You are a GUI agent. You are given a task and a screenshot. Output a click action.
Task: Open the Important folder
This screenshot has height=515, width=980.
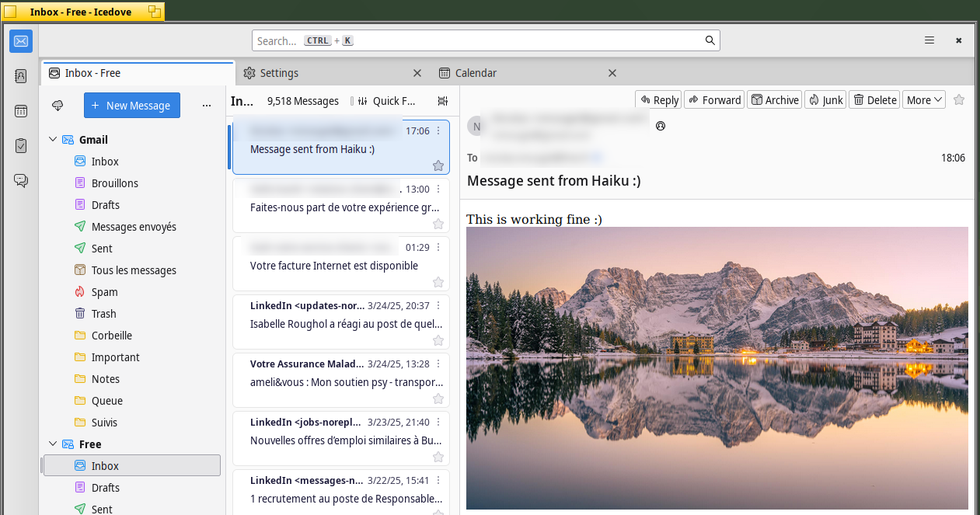[x=132, y=357]
